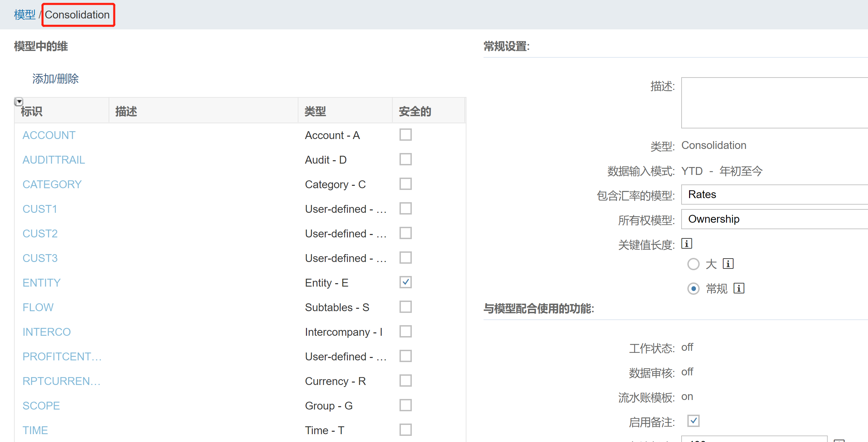Click info icon beside 常规 radio option
The width and height of the screenshot is (868, 442).
(x=739, y=288)
